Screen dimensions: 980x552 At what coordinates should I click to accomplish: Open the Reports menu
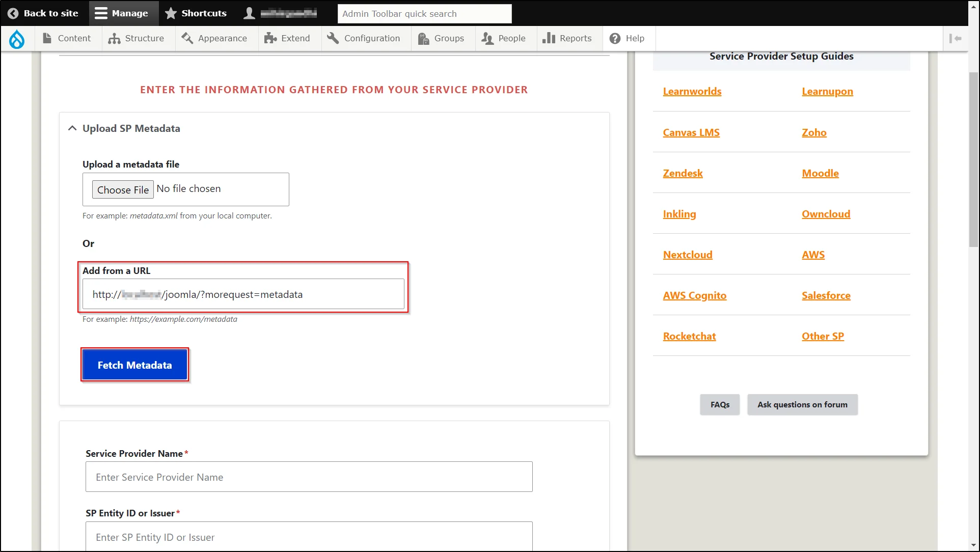tap(567, 38)
